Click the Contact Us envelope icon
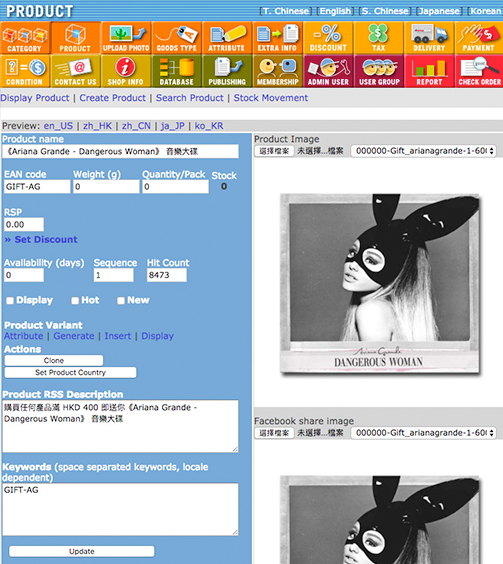This screenshot has height=564, width=503. [76, 71]
